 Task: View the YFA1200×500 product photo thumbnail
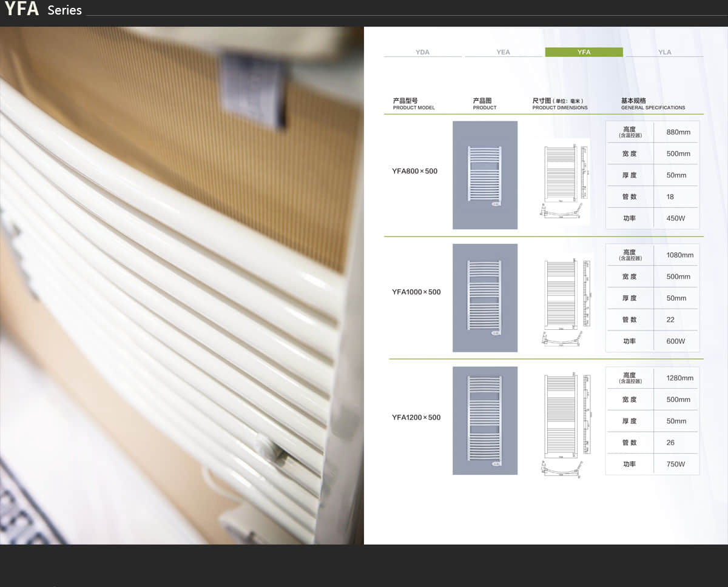485,420
